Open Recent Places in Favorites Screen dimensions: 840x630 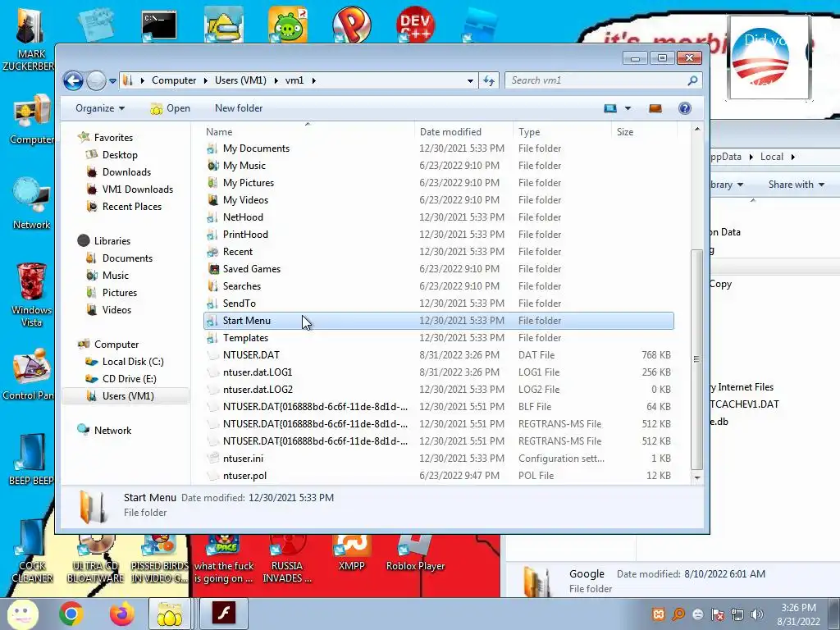tap(132, 206)
